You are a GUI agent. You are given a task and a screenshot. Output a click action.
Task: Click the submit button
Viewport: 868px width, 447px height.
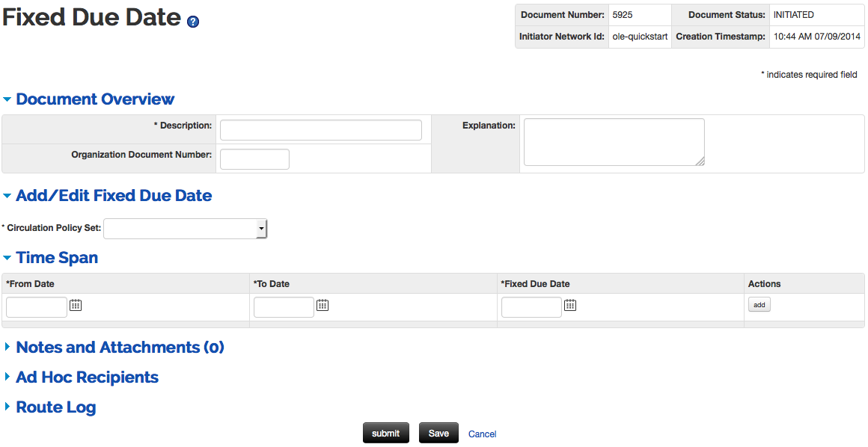[x=386, y=433]
